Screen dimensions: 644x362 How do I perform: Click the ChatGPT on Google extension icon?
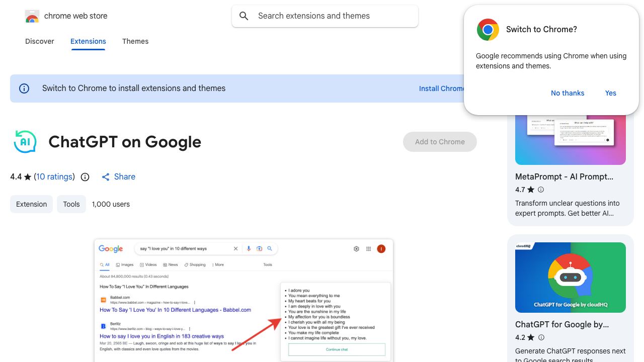[25, 142]
